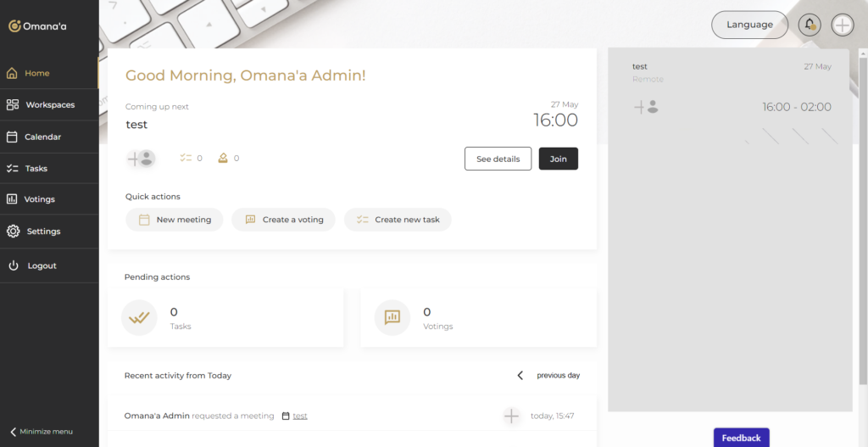
Task: Click the Omana'a logo icon
Action: (x=14, y=26)
